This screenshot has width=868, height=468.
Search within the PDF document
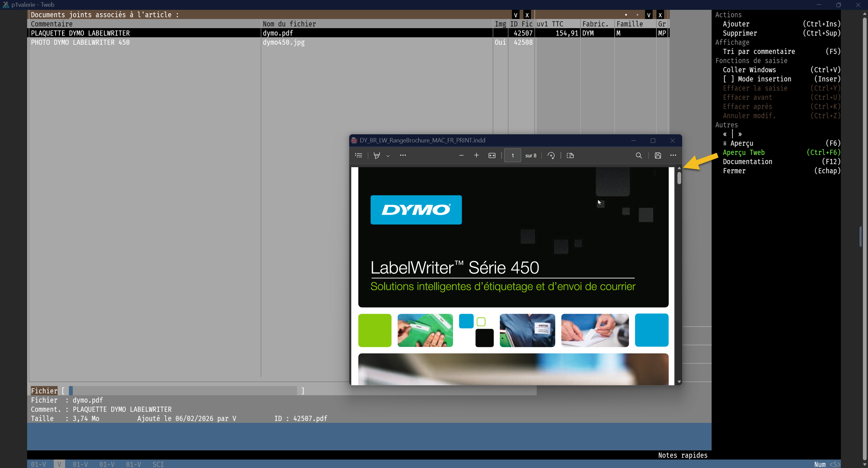point(639,155)
